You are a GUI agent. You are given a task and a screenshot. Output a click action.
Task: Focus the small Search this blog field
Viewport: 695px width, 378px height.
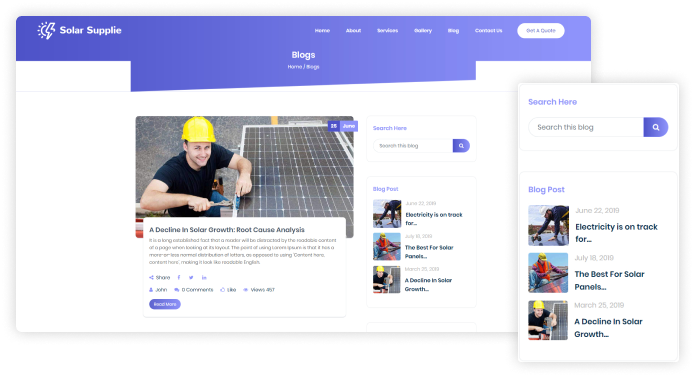click(x=413, y=146)
